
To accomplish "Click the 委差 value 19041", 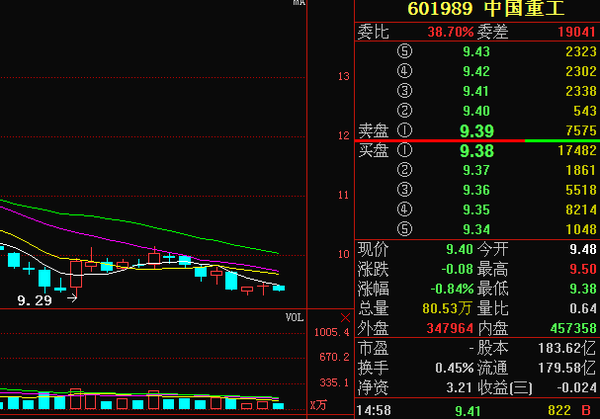I will coord(577,32).
